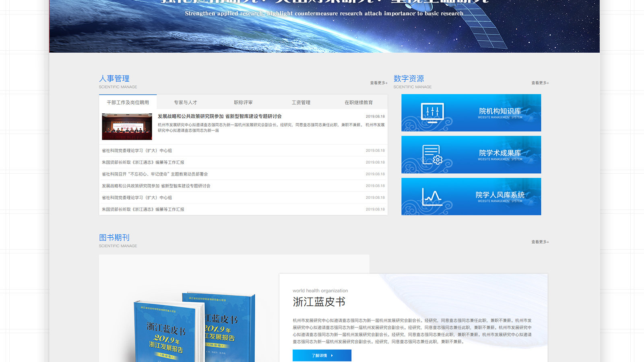Click the document gear icon on 院学术成果库 banner
The height and width of the screenshot is (362, 644).
pyautogui.click(x=432, y=155)
